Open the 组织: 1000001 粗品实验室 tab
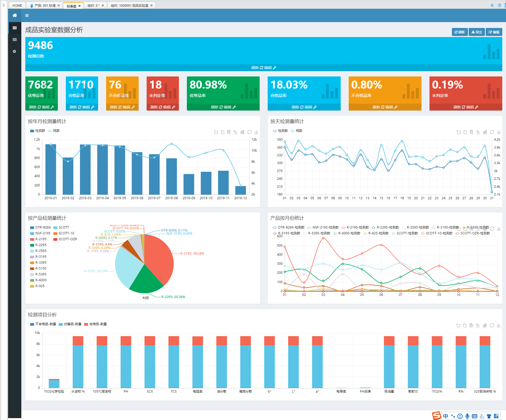Viewport: 506px width, 420px height. tap(130, 5)
